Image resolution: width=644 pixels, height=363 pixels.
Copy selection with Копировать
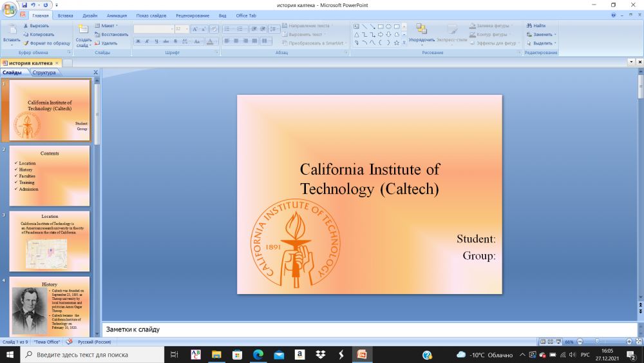click(39, 35)
